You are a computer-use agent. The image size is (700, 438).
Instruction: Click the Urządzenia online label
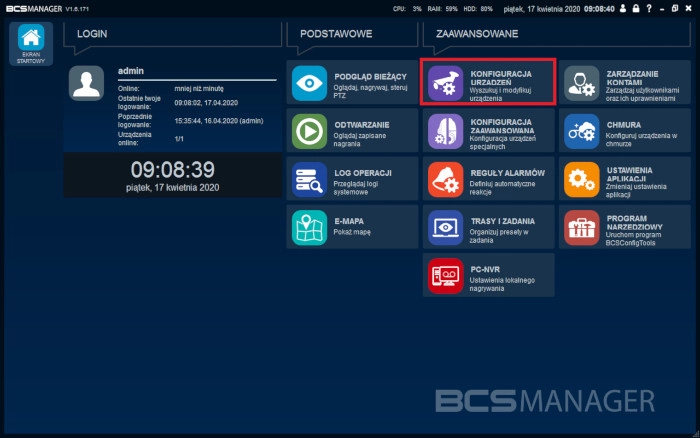coord(134,139)
